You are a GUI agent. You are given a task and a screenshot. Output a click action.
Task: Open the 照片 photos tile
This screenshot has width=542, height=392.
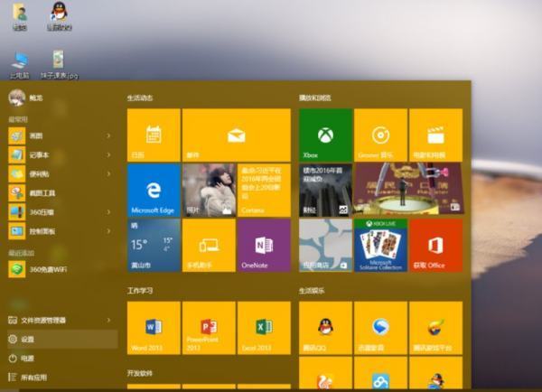click(210, 190)
